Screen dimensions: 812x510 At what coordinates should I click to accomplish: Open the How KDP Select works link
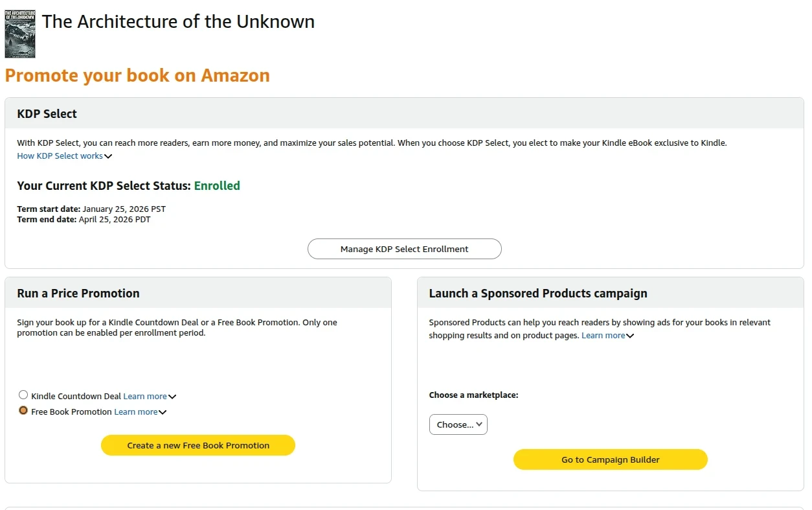(x=60, y=156)
